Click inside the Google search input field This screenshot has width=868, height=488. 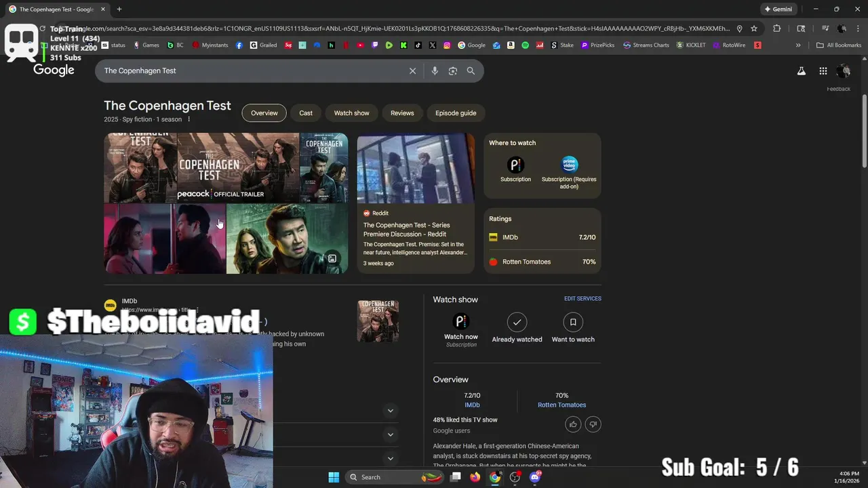coord(254,70)
